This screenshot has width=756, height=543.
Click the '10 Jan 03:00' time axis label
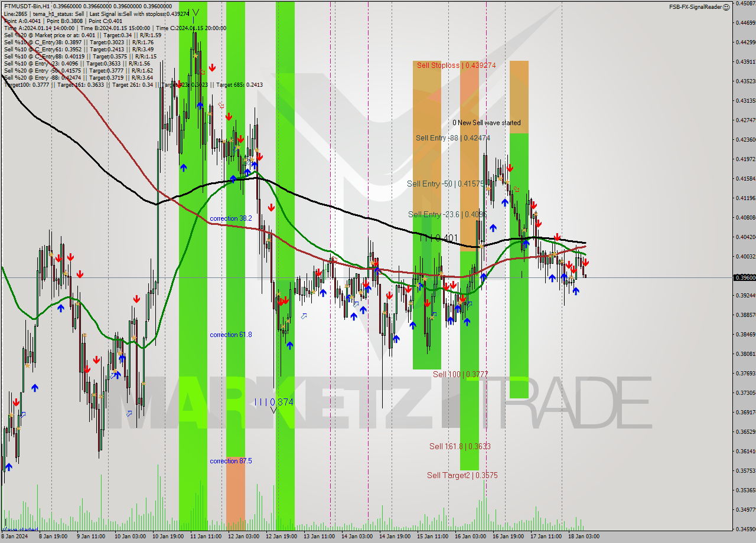[131, 537]
